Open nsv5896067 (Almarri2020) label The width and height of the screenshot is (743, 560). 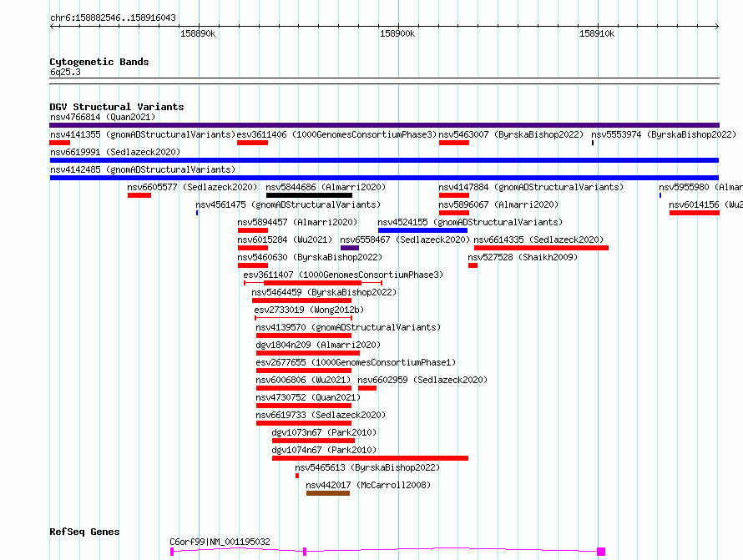click(498, 204)
